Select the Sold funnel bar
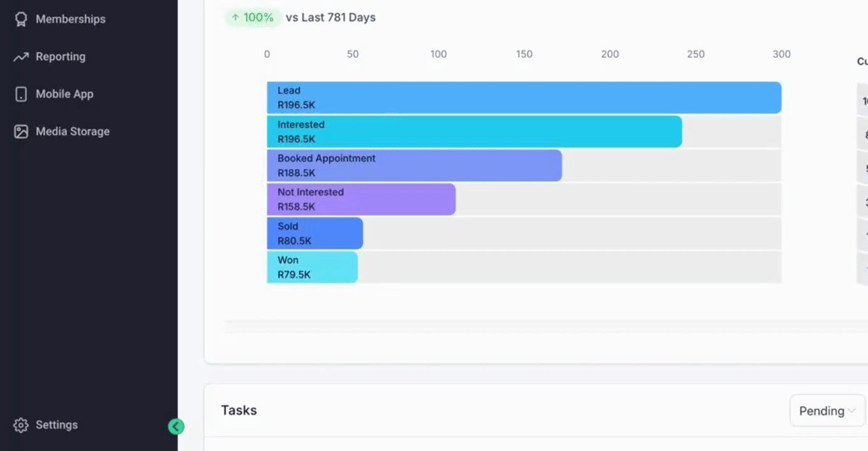The width and height of the screenshot is (868, 451). (314, 233)
